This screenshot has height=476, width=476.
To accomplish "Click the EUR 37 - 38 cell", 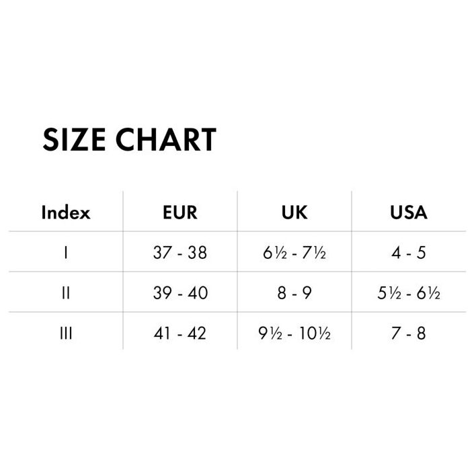I will (180, 253).
